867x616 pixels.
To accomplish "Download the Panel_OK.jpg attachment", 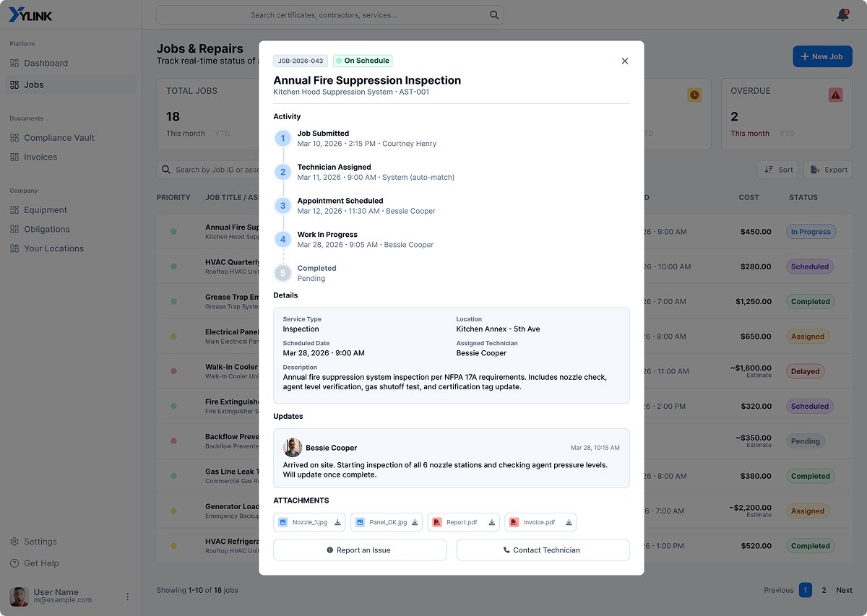I will [x=415, y=522].
